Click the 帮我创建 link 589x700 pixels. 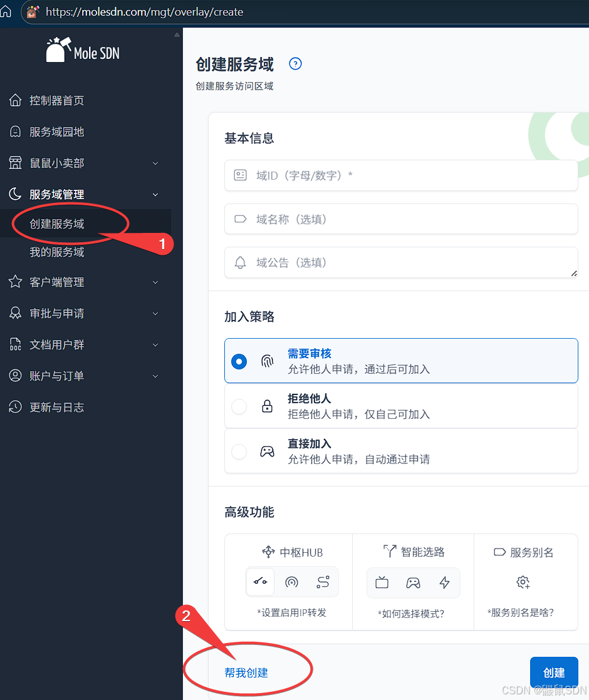[246, 673]
